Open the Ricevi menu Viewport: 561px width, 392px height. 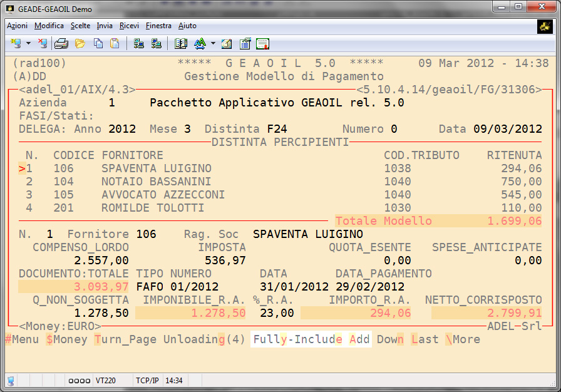coord(129,26)
